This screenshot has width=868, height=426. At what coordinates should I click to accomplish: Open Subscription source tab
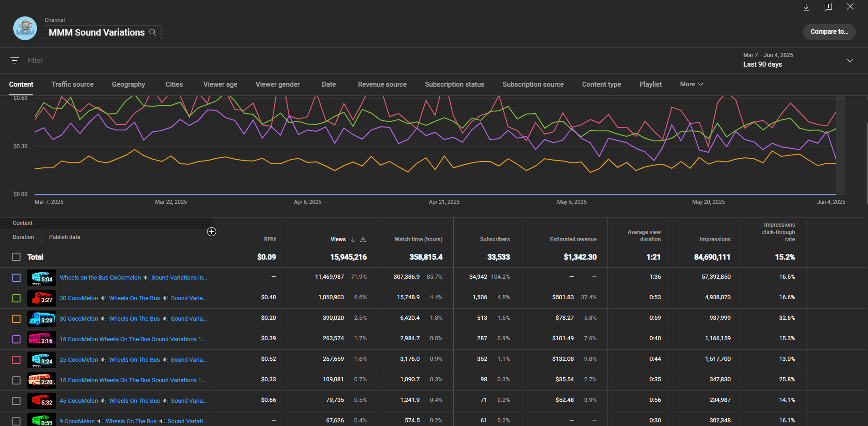tap(533, 84)
